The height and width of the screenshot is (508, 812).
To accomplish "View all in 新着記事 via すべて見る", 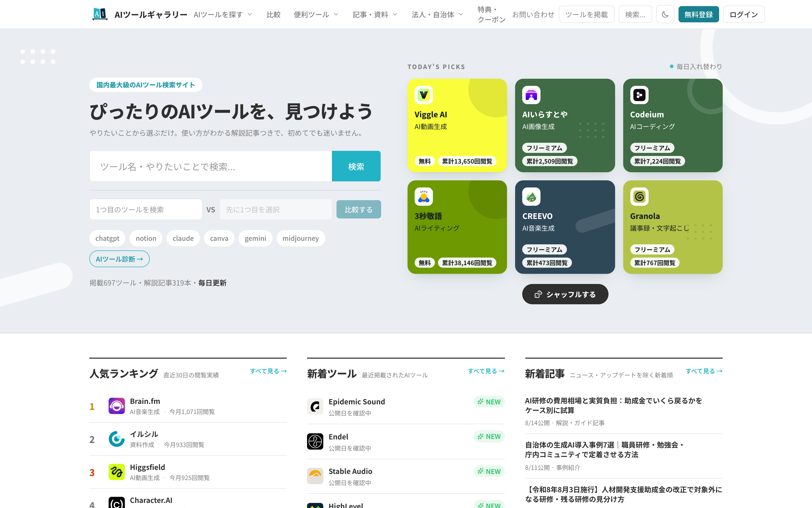I will coord(704,371).
